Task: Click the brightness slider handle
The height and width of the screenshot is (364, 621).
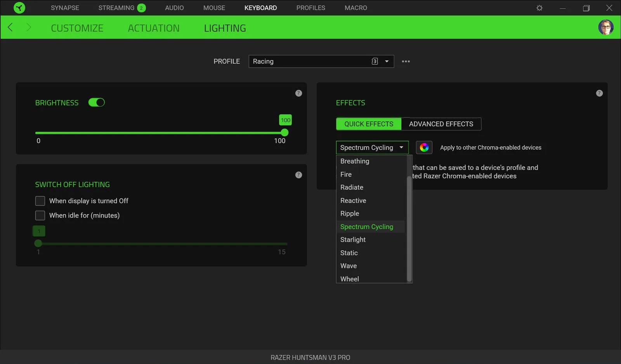Action: [284, 133]
